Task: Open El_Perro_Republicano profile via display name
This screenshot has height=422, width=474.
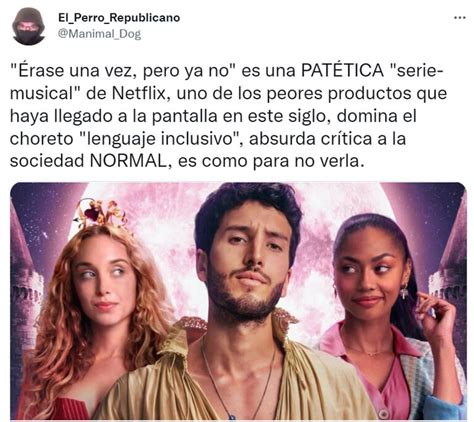Action: pyautogui.click(x=119, y=18)
